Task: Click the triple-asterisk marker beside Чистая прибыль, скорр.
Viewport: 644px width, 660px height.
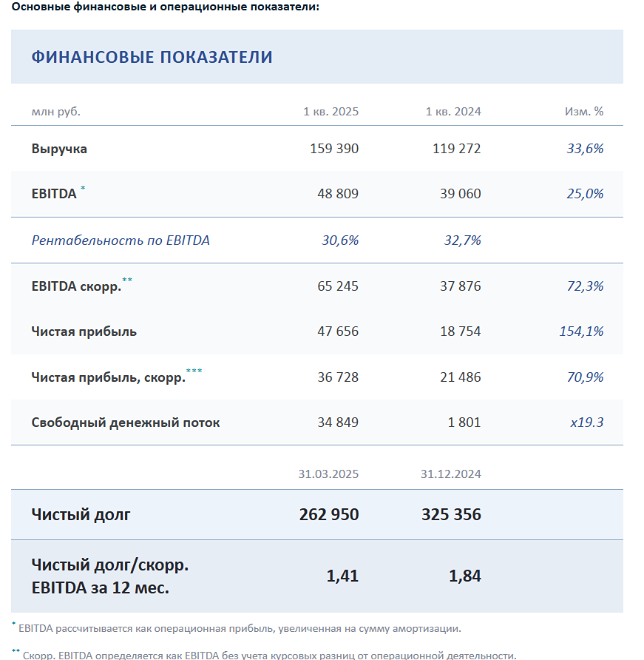Action: click(194, 371)
